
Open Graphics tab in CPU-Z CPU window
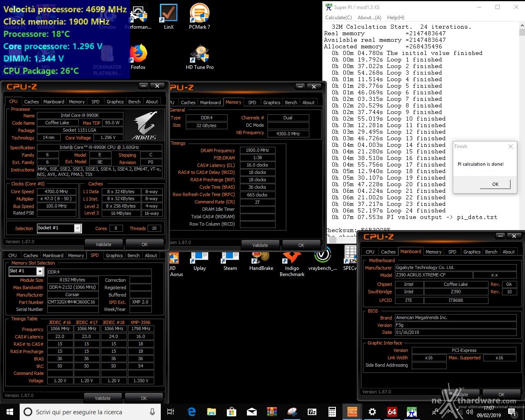coord(115,102)
